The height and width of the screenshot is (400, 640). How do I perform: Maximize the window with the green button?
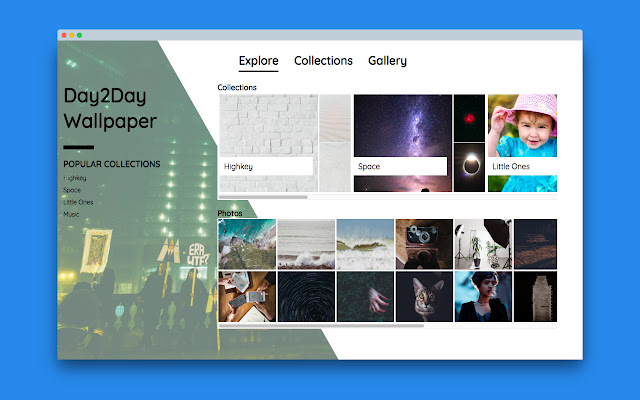tap(80, 35)
